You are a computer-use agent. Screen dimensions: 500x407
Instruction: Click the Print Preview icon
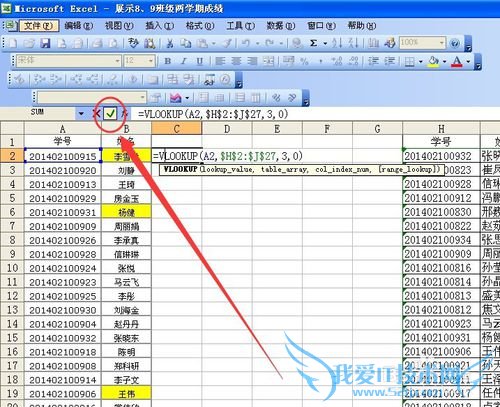pyautogui.click(x=113, y=43)
